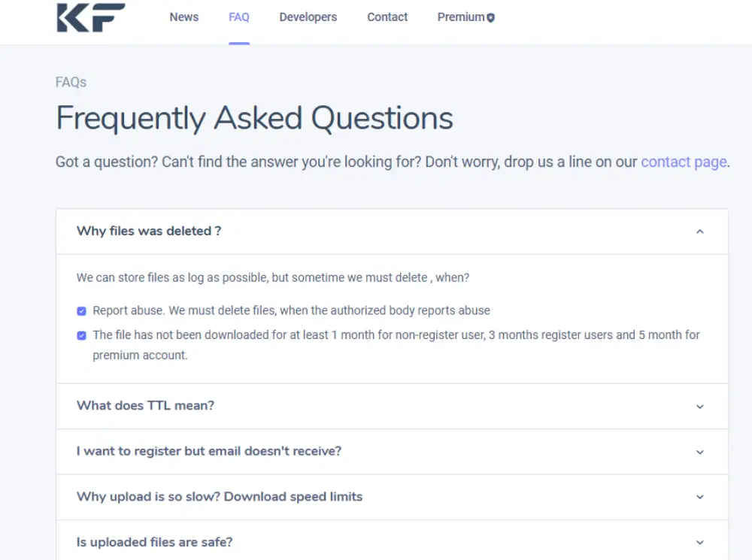Screen dimensions: 752x560
Task: Click the KF logo icon
Action: [x=90, y=17]
